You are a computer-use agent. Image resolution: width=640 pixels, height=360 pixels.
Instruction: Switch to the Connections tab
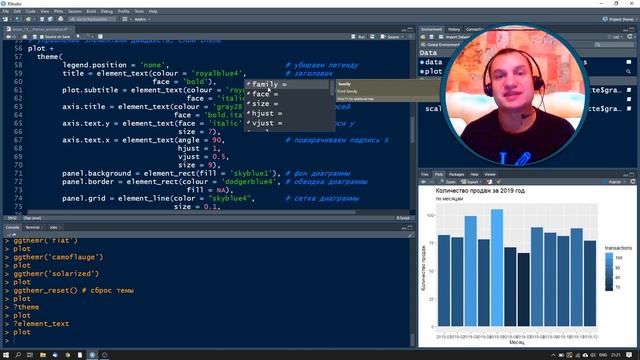pyautogui.click(x=475, y=29)
